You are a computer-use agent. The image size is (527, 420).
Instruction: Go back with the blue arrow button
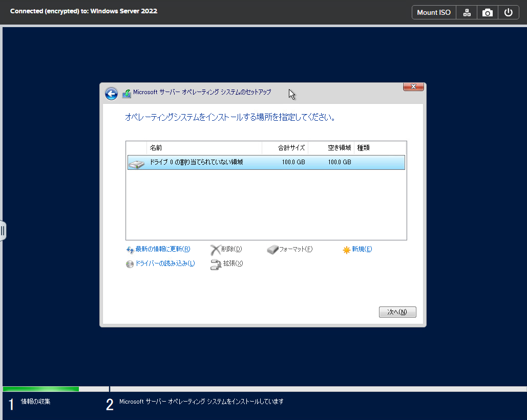click(x=111, y=94)
